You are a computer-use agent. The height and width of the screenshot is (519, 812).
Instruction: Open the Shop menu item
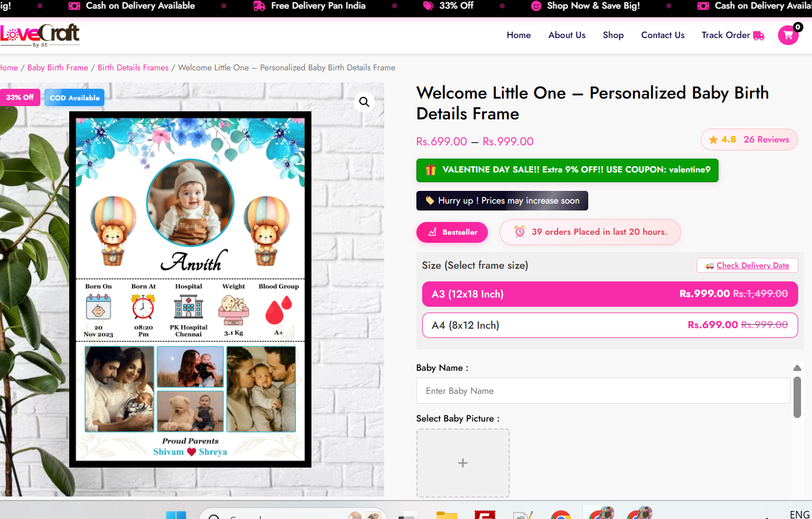pyautogui.click(x=613, y=35)
